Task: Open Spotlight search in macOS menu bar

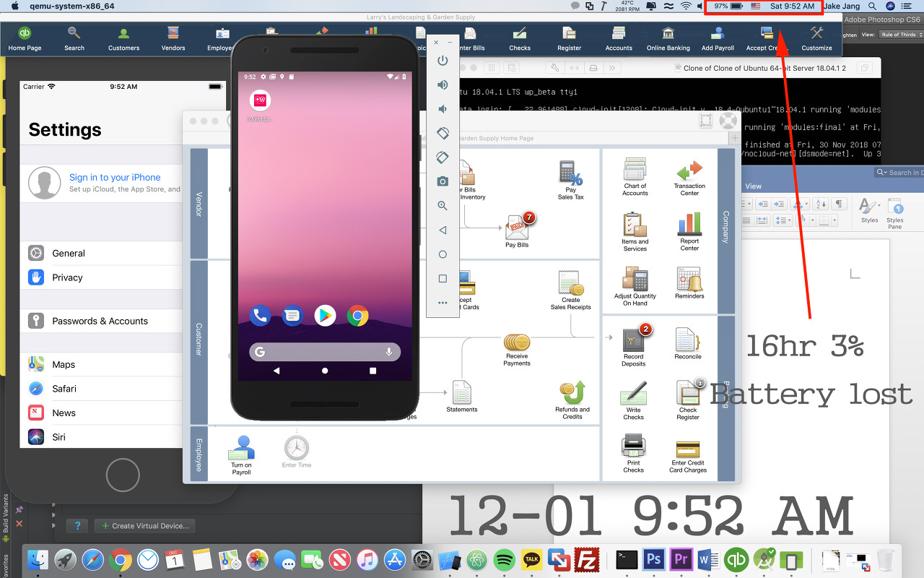Action: click(x=872, y=6)
